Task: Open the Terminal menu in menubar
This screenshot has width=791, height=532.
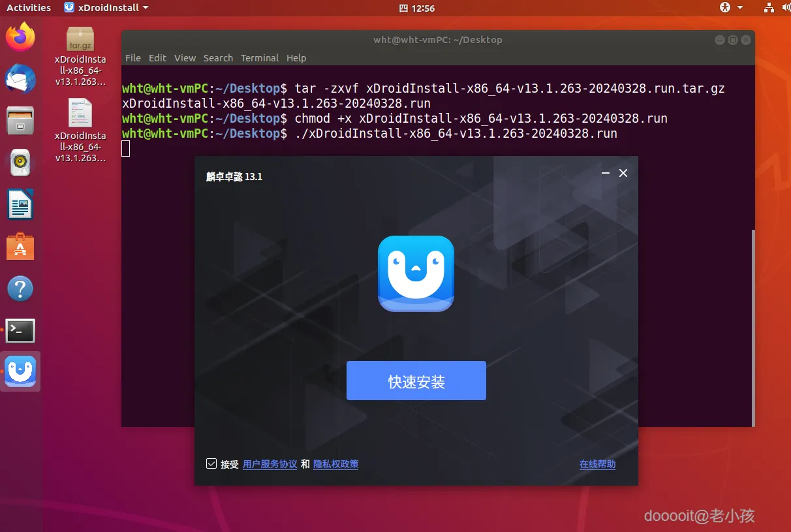Action: (x=260, y=58)
